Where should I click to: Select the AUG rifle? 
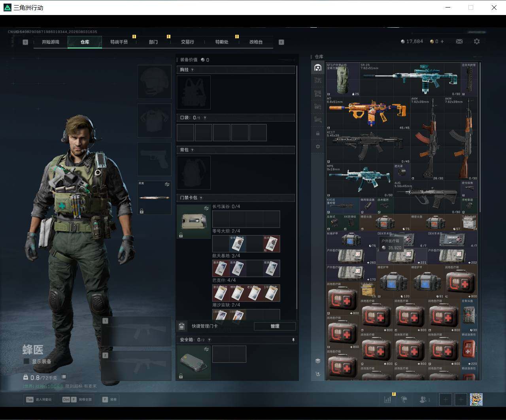tap(427, 197)
